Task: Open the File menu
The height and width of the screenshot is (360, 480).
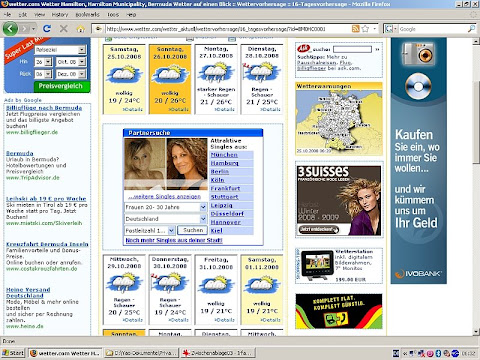Action: (x=7, y=15)
